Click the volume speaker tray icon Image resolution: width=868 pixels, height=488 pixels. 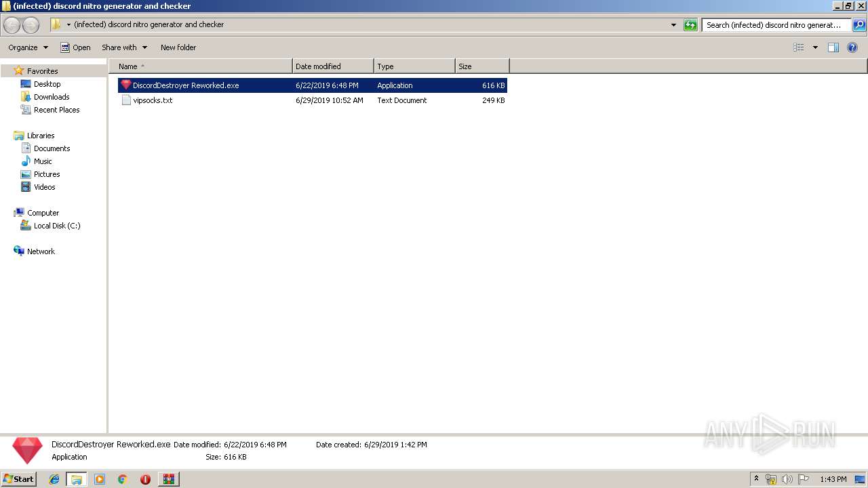click(787, 479)
